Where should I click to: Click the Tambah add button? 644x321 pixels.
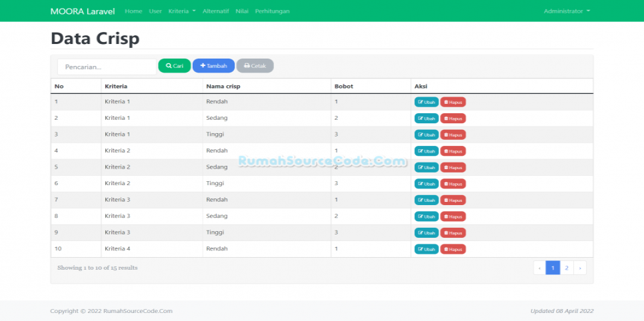(x=213, y=66)
